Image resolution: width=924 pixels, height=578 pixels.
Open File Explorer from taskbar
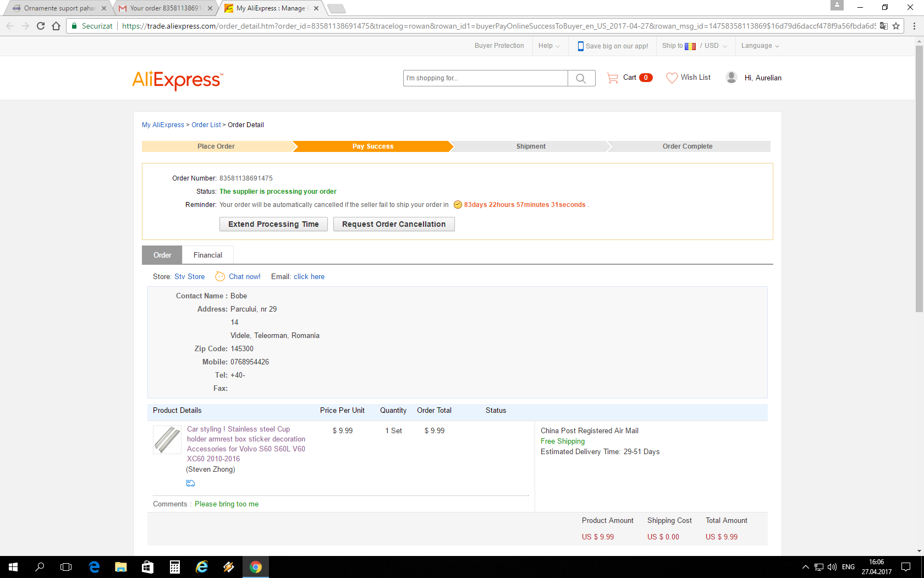pyautogui.click(x=121, y=567)
